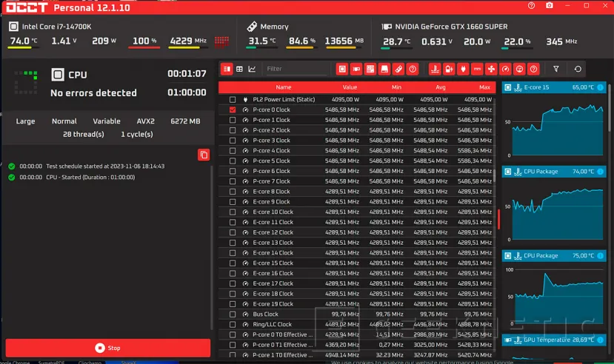Toggle the temperature sensor type filter
Image resolution: width=614 pixels, height=364 pixels.
click(435, 70)
